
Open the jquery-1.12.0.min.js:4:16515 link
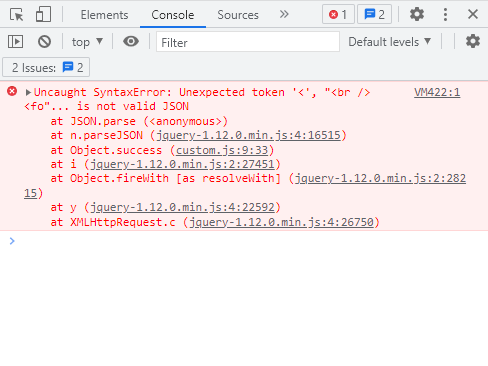[248, 135]
